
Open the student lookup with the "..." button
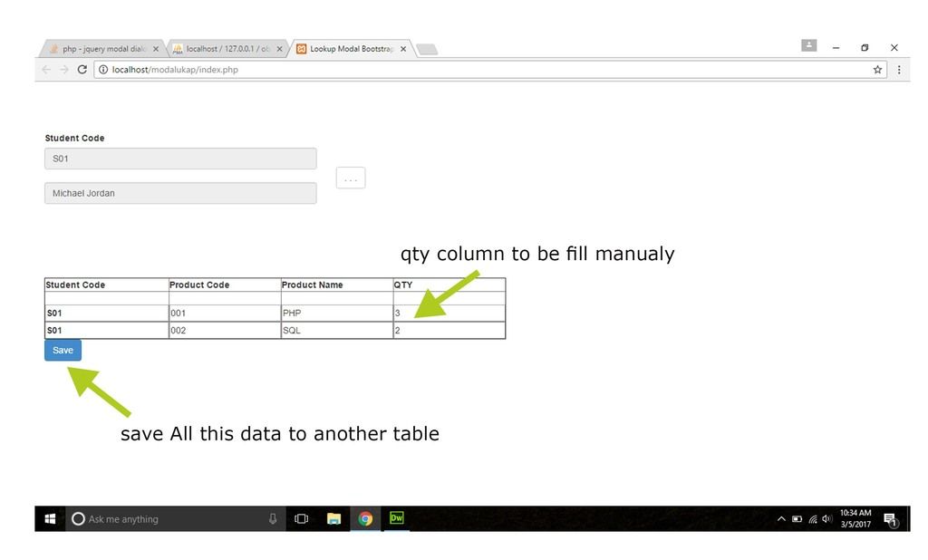pos(350,178)
